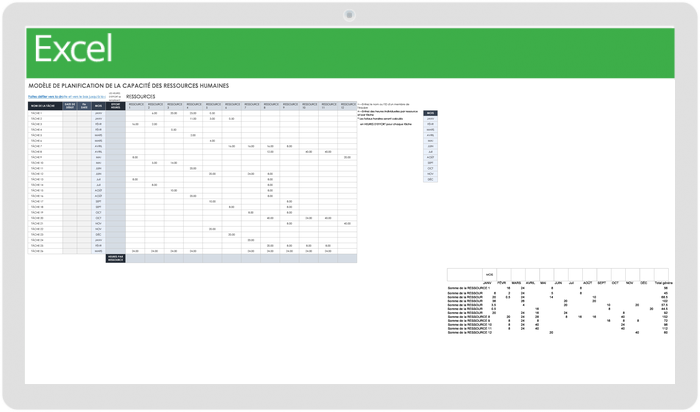Select JANV in the standalone month list

(x=430, y=119)
